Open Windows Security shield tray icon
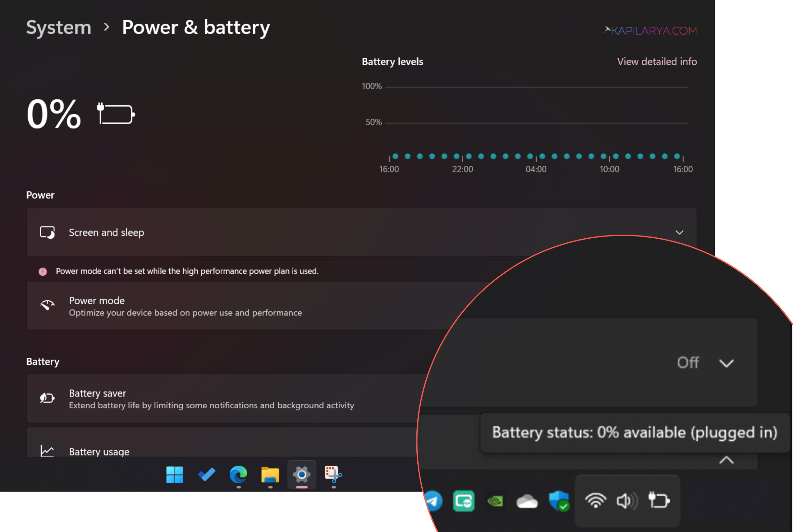Screen dimensions: 793x532 [559, 501]
